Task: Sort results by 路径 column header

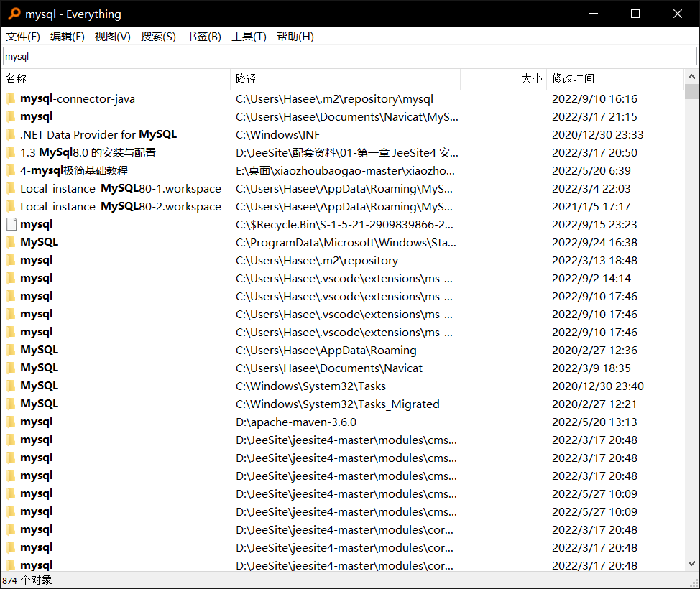Action: coord(345,78)
